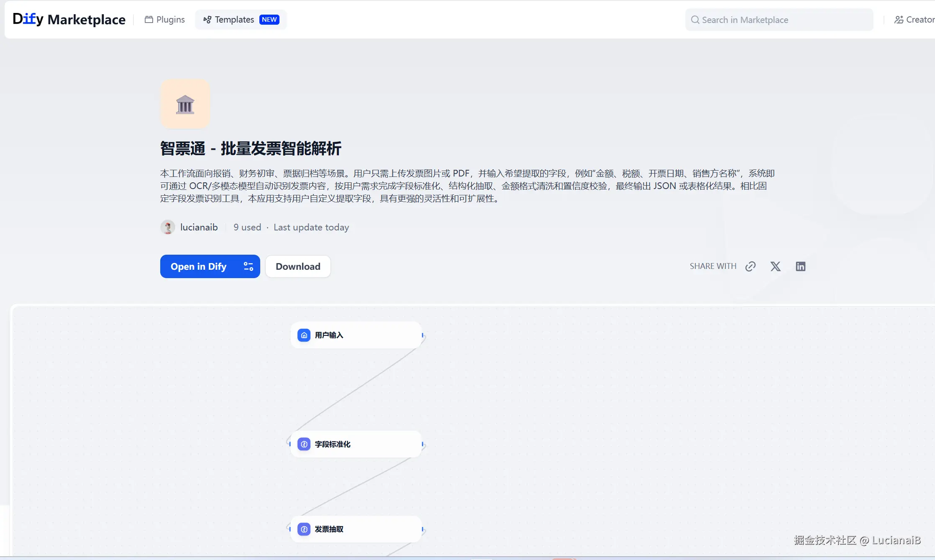This screenshot has width=935, height=560.
Task: Switch to the Templates tab
Action: point(241,20)
